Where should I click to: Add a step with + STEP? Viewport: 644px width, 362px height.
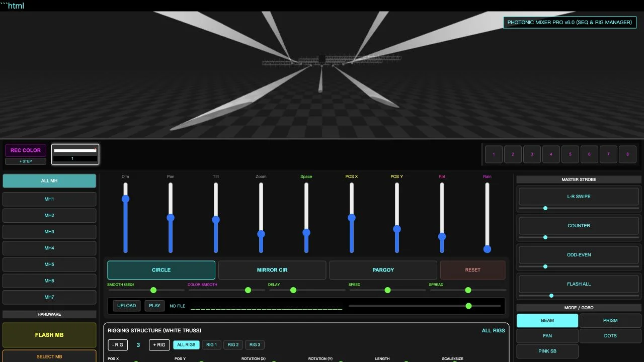(26, 161)
